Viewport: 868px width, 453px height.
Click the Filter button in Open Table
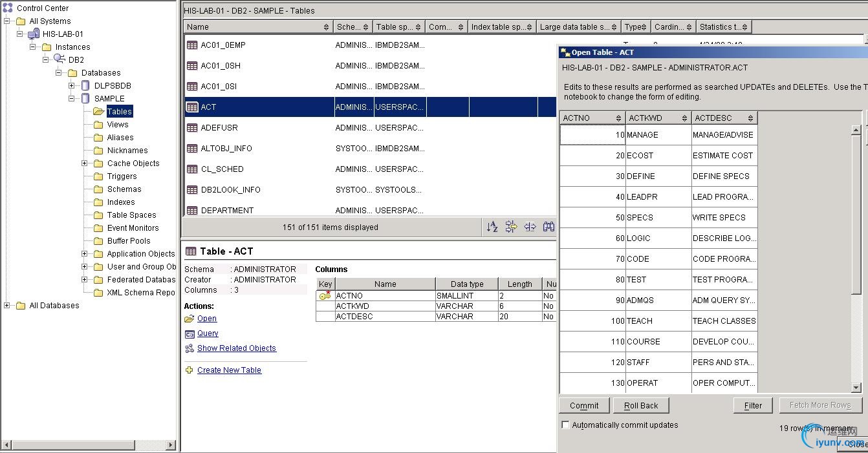[753, 405]
